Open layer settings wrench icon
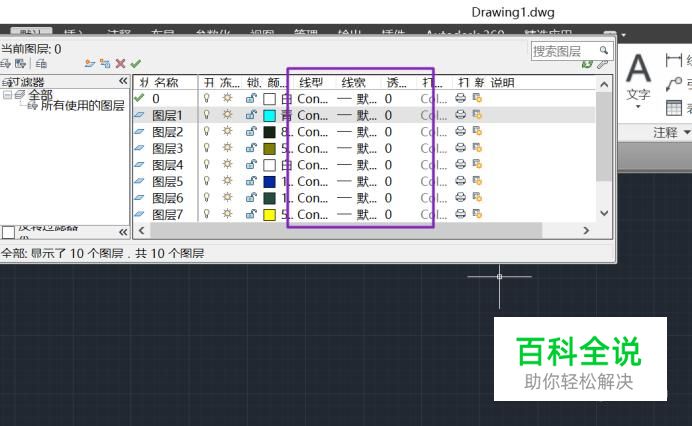The height and width of the screenshot is (426, 692). 602,64
